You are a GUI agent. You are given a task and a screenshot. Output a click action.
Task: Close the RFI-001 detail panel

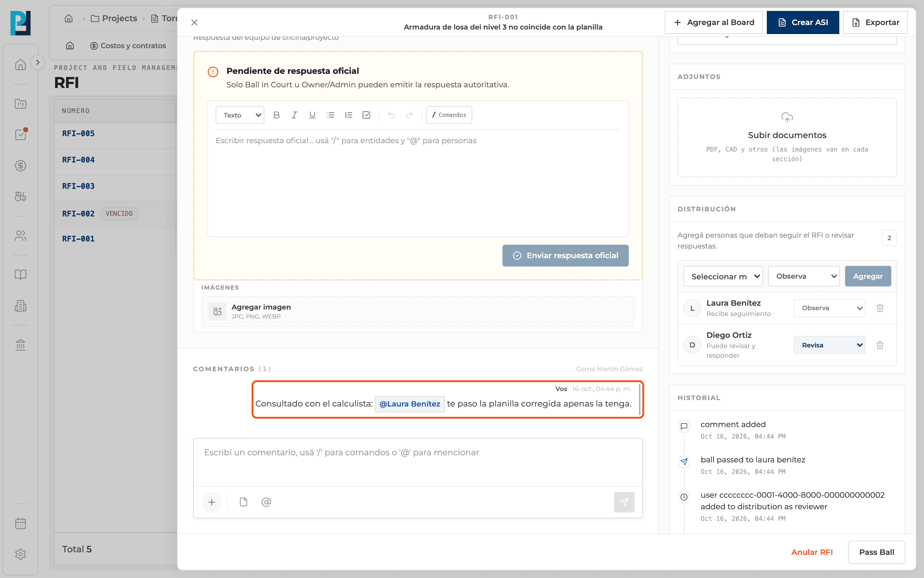click(x=194, y=22)
